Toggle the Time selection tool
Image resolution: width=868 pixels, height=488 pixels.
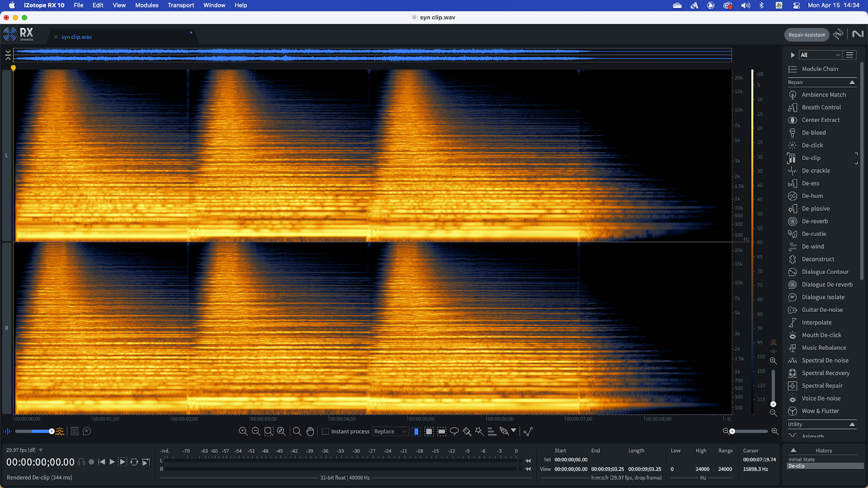pyautogui.click(x=416, y=432)
